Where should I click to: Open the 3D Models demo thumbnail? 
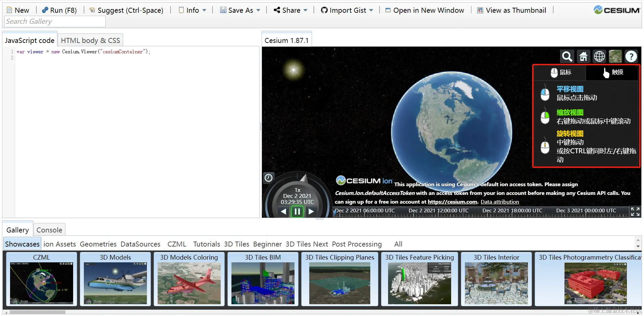[115, 279]
